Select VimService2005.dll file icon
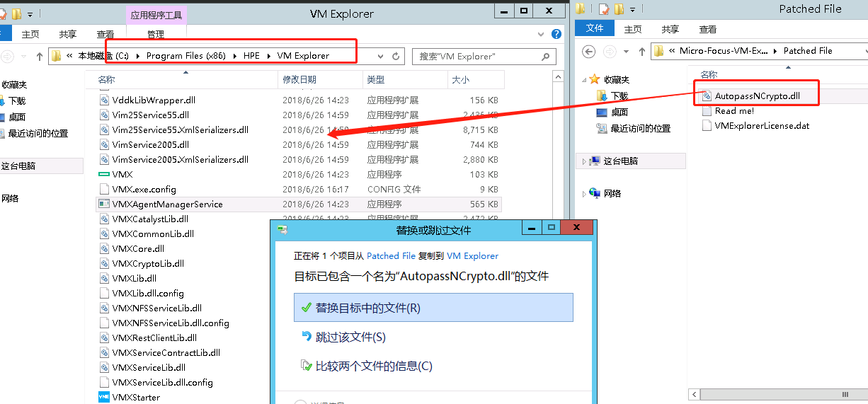 coord(104,145)
